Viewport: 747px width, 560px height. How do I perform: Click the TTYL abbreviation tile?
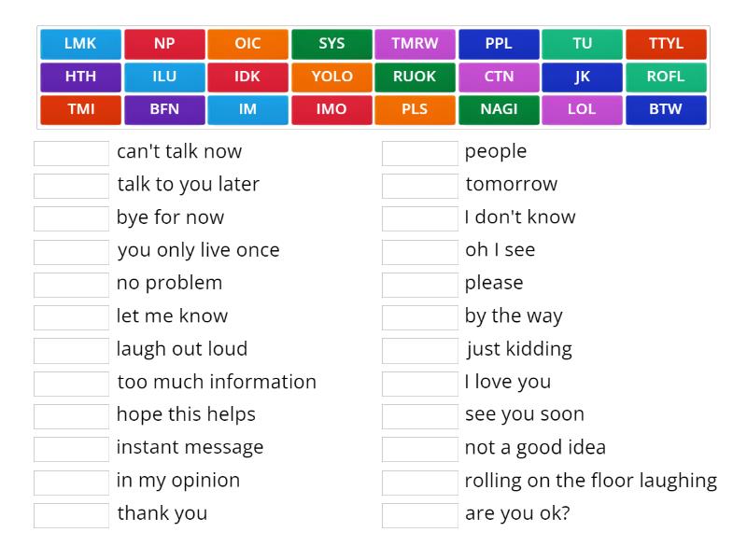666,43
